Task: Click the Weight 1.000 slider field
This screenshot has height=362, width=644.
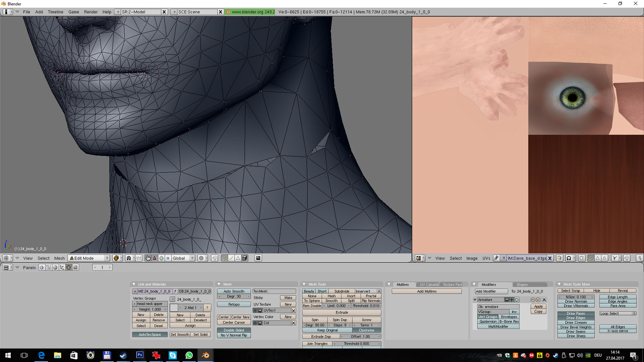Action: (x=150, y=309)
